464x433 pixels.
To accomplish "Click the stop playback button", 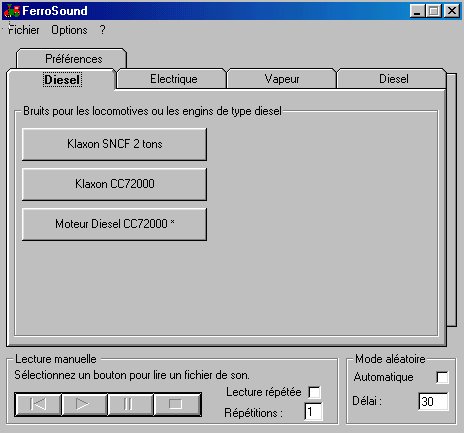I will [177, 404].
